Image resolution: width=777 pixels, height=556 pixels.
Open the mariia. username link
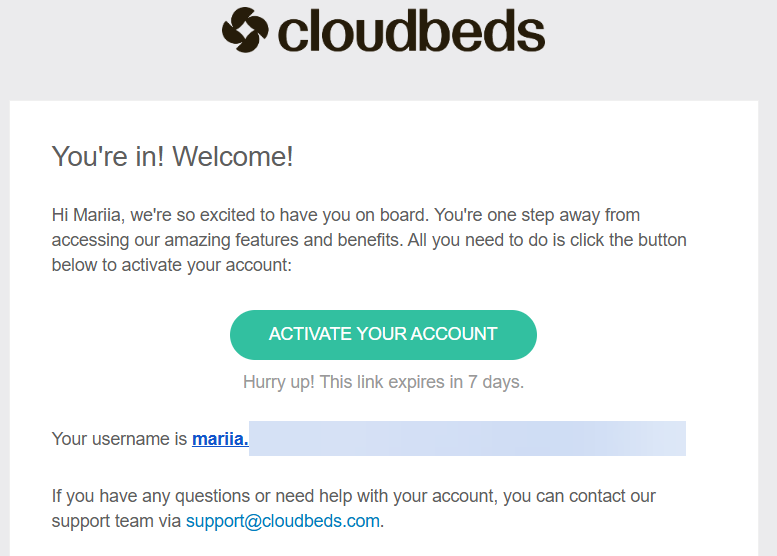pyautogui.click(x=220, y=439)
